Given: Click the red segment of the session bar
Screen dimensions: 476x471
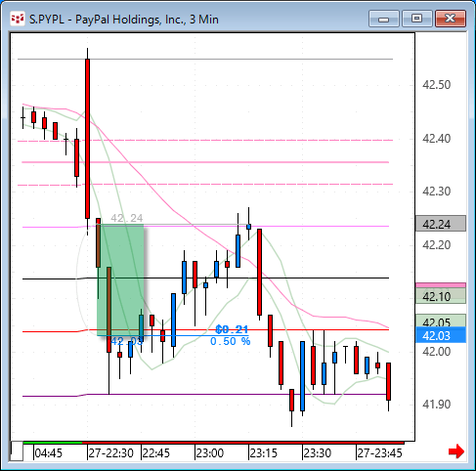Looking at the screenshot, I should tap(243, 443).
